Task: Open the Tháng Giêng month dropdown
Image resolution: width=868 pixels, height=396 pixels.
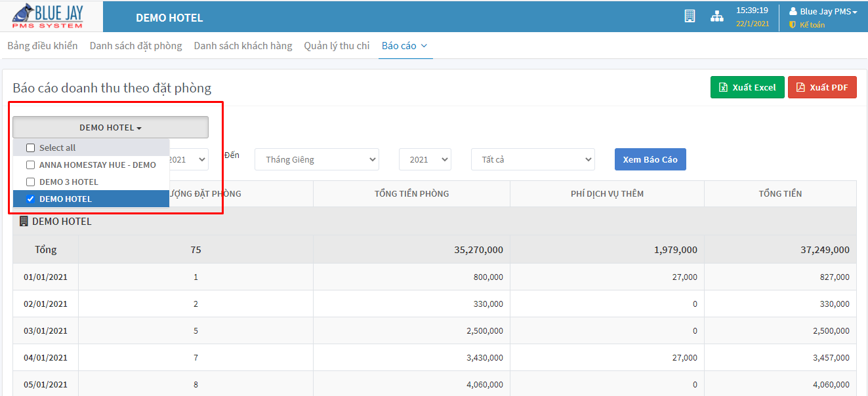Action: (317, 159)
